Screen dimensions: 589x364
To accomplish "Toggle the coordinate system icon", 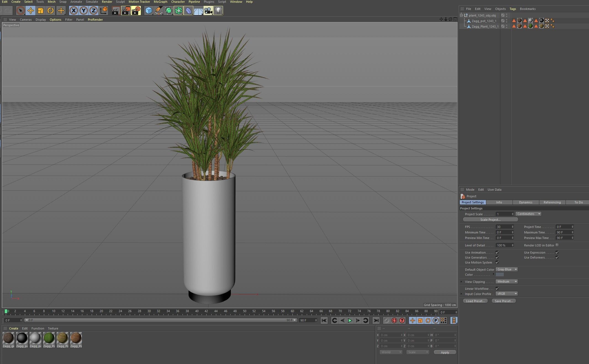I will tap(104, 11).
